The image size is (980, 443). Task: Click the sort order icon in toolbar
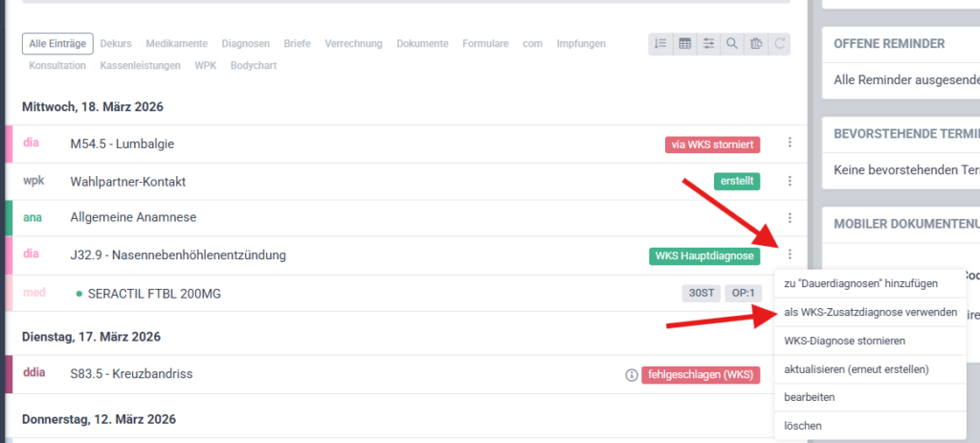pyautogui.click(x=660, y=43)
